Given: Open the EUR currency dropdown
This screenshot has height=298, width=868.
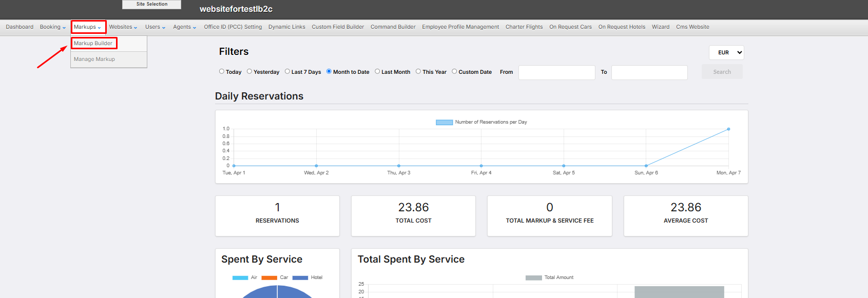Looking at the screenshot, I should (x=726, y=52).
